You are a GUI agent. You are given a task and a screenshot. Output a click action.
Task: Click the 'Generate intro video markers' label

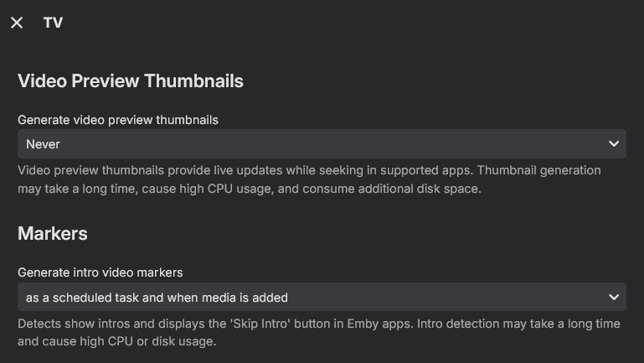[100, 272]
